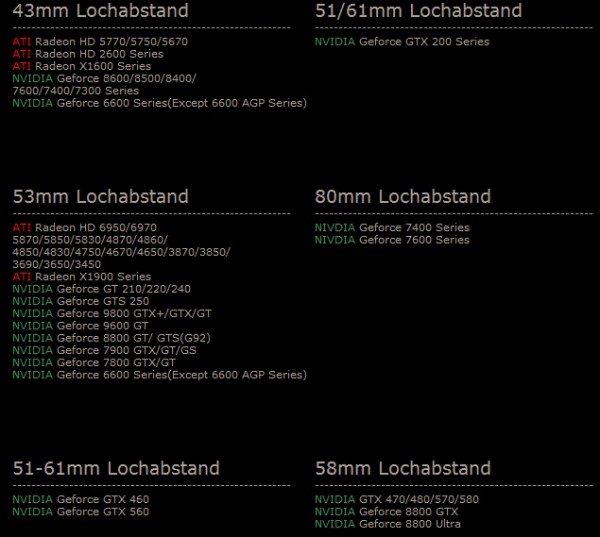Click the "7600/7400/7300 Series" line

pos(75,90)
